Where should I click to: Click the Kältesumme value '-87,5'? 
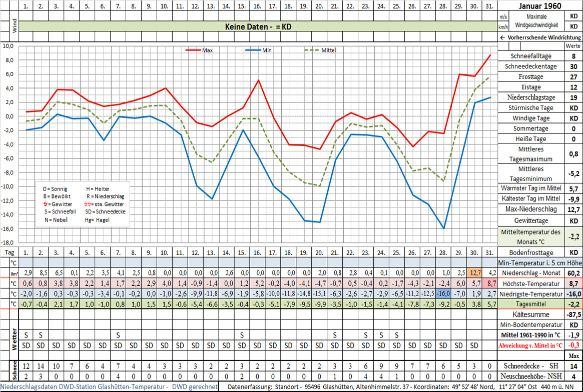point(573,314)
